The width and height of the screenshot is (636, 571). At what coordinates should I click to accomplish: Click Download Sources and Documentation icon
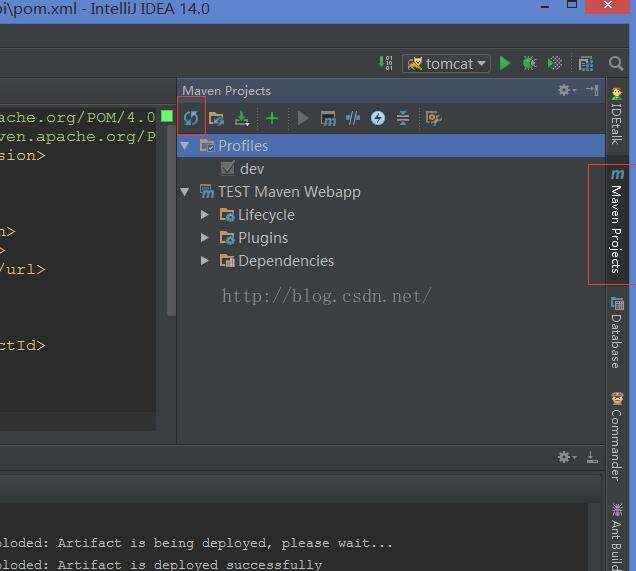pyautogui.click(x=242, y=118)
